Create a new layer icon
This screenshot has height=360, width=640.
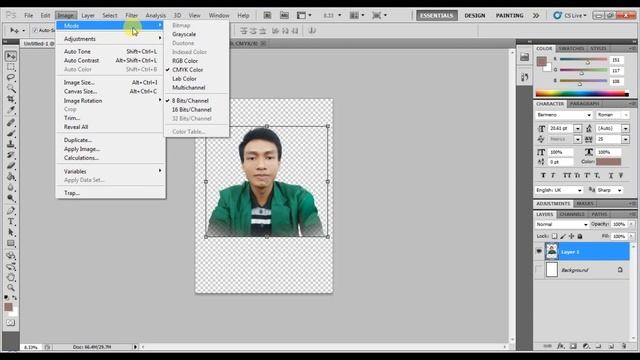click(x=611, y=346)
